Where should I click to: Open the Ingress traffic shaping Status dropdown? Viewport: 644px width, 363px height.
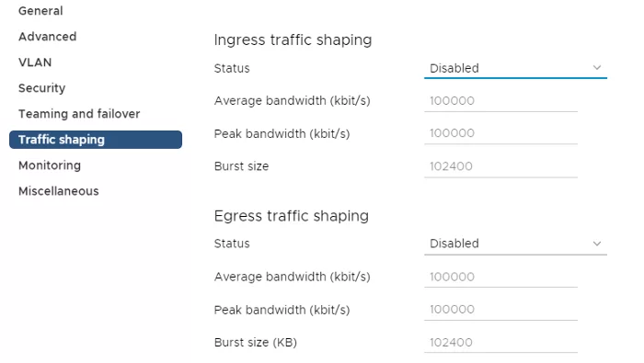[515, 68]
